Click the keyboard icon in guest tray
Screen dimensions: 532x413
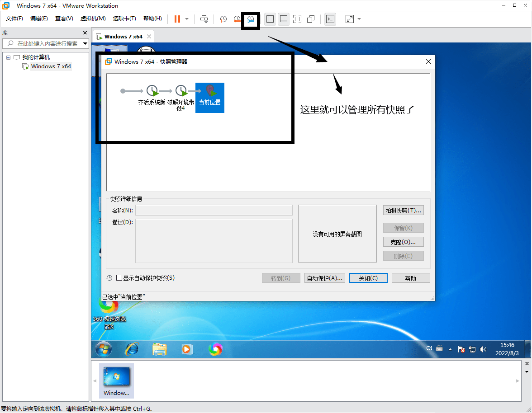(x=439, y=348)
